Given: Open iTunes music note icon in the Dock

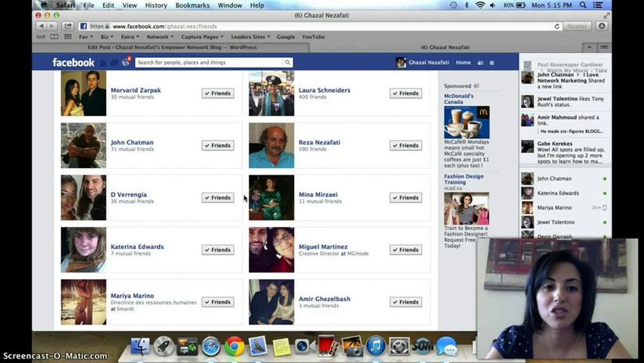Looking at the screenshot, I should point(376,346).
